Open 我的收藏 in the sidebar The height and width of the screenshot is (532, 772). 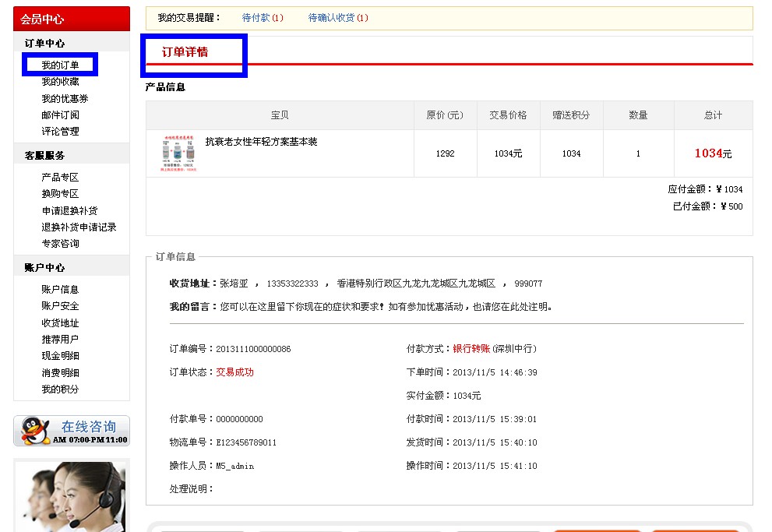tap(60, 82)
